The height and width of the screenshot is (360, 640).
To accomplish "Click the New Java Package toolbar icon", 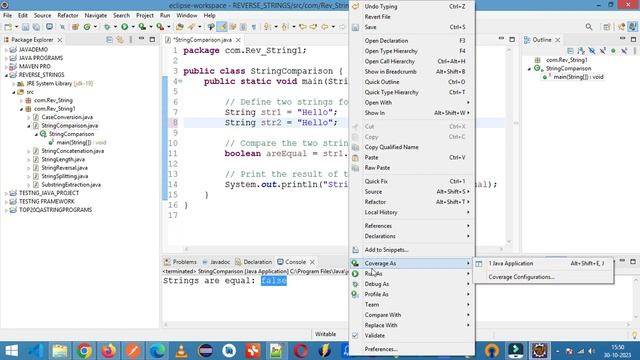I will click(x=75, y=27).
